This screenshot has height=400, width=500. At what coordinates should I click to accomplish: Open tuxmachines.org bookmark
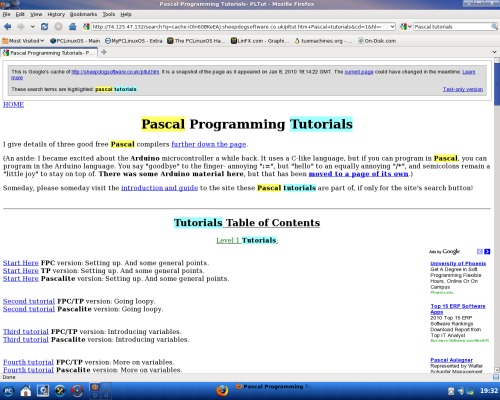323,41
